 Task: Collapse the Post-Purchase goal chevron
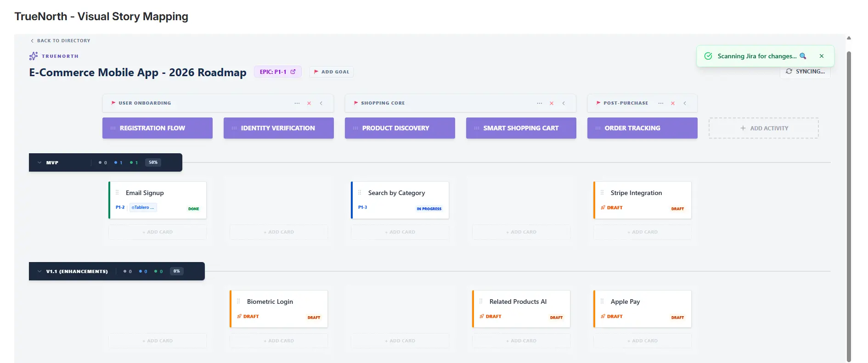point(685,103)
